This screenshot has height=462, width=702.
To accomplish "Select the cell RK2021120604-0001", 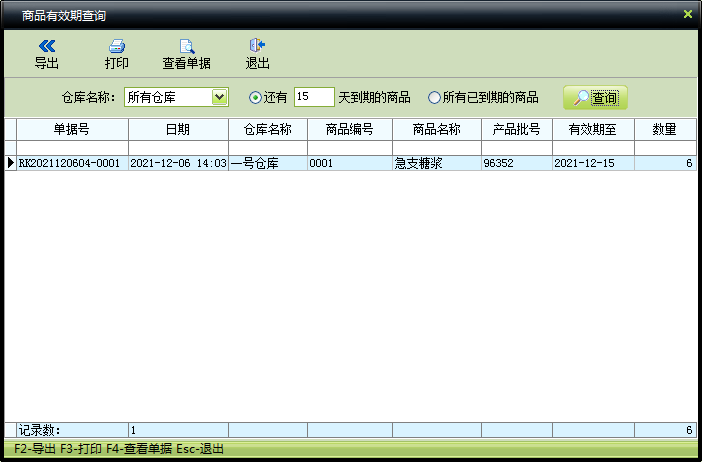I will [73, 163].
